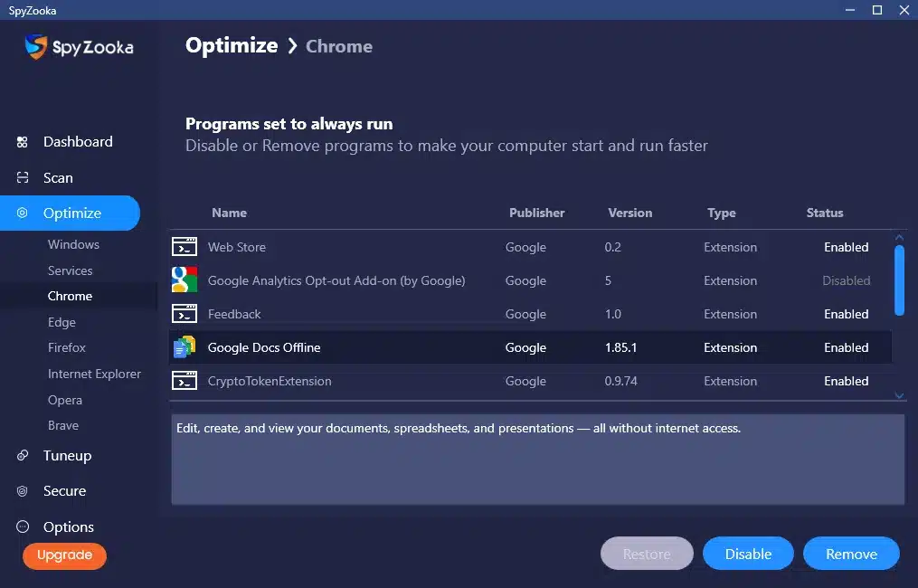Click the Web Store extension icon

(185, 247)
